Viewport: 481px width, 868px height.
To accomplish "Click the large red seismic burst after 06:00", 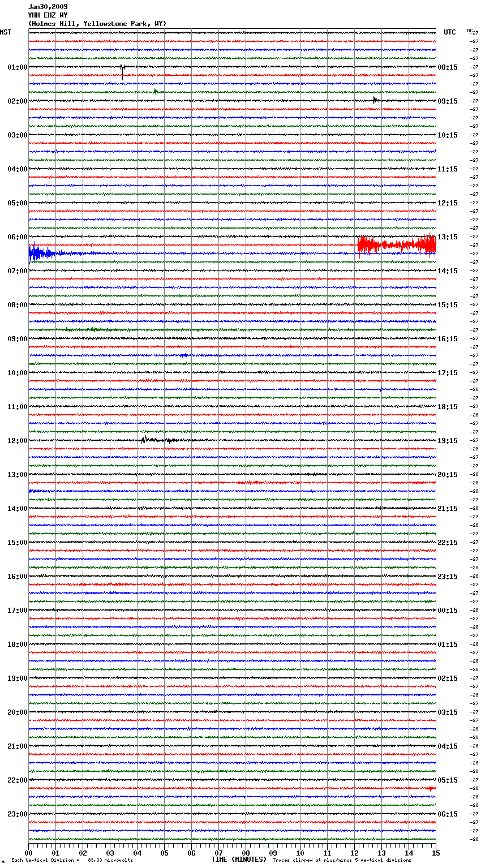I will (396, 245).
